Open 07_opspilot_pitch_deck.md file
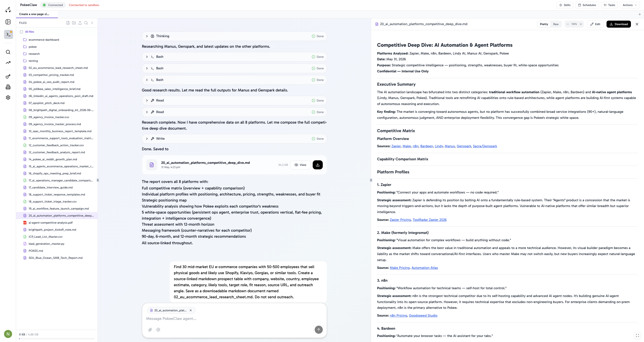This screenshot has width=644, height=342. tap(57, 103)
